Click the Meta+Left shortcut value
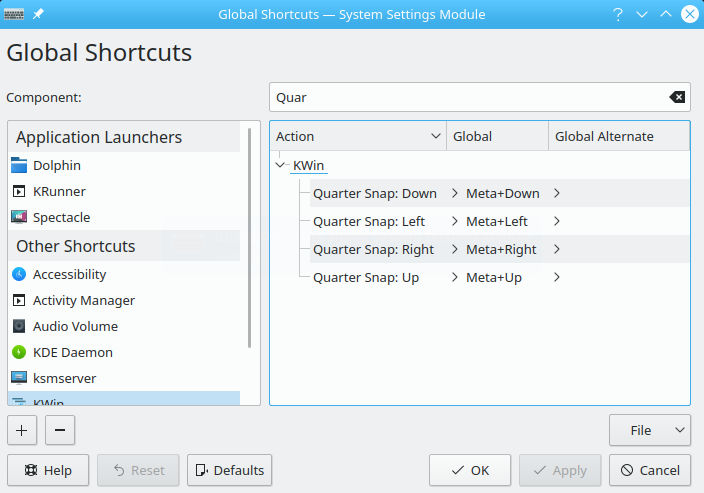Viewport: 704px width, 493px height. pyautogui.click(x=497, y=221)
